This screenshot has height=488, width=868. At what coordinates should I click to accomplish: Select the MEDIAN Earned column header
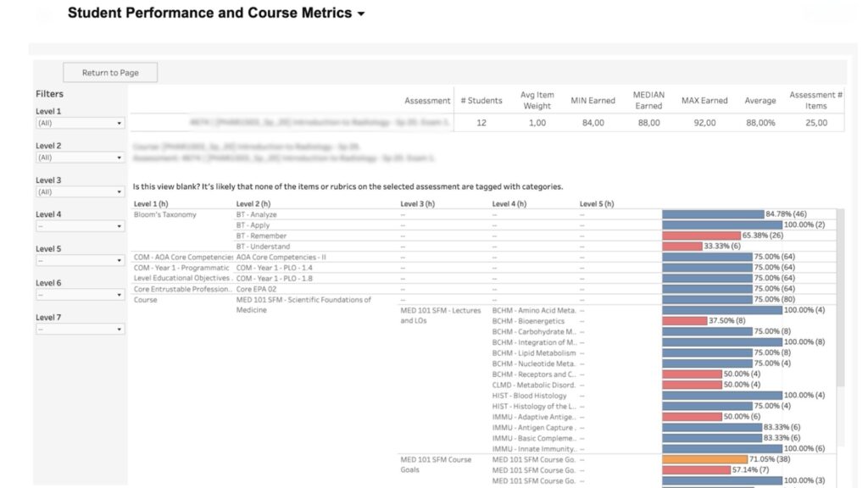pyautogui.click(x=648, y=101)
